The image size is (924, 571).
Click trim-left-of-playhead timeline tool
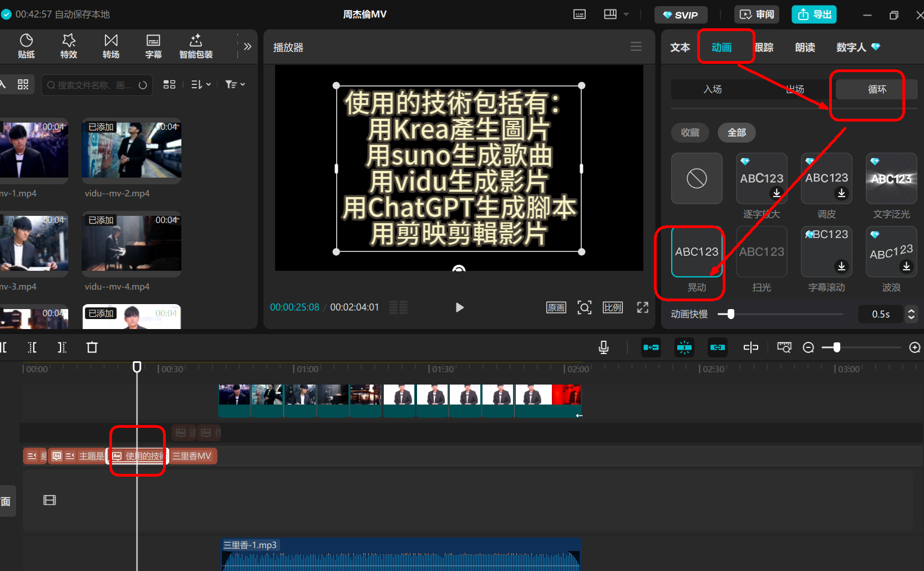[33, 347]
